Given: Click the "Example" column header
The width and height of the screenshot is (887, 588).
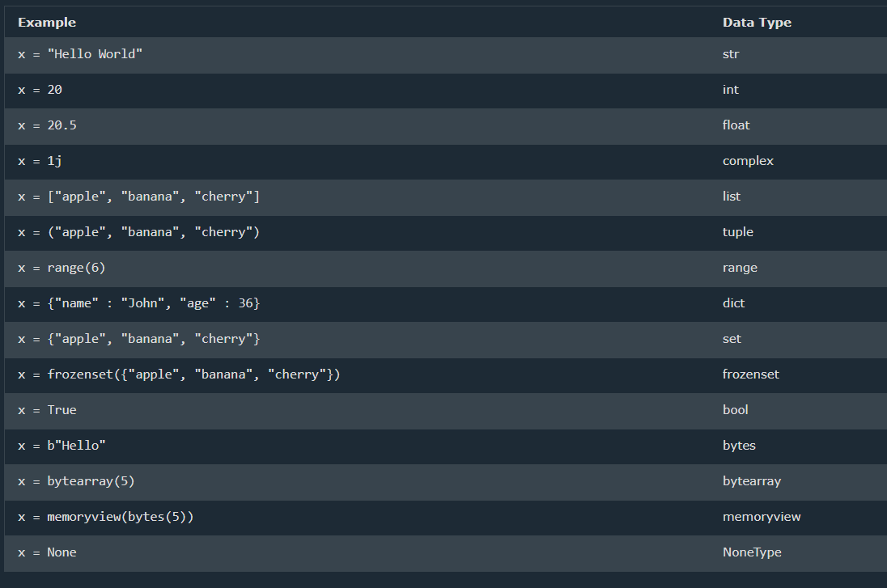Looking at the screenshot, I should click(x=47, y=23).
